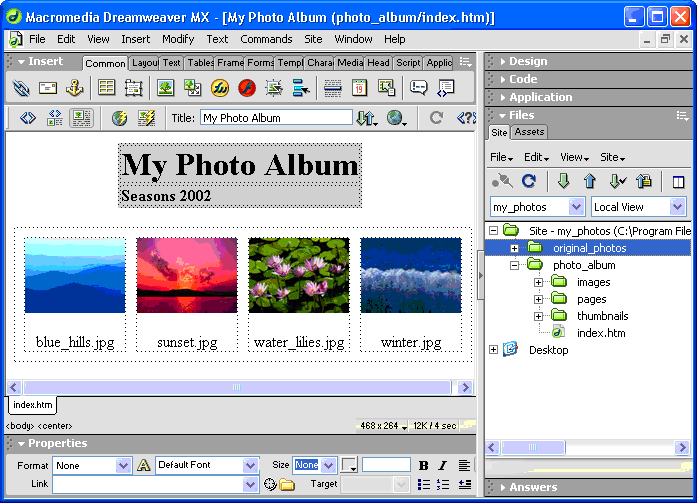Click document horizontal scrollbar right arrow

465,387
